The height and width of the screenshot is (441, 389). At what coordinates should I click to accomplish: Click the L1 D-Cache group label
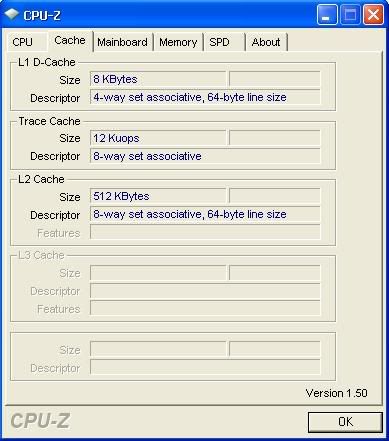(47, 62)
